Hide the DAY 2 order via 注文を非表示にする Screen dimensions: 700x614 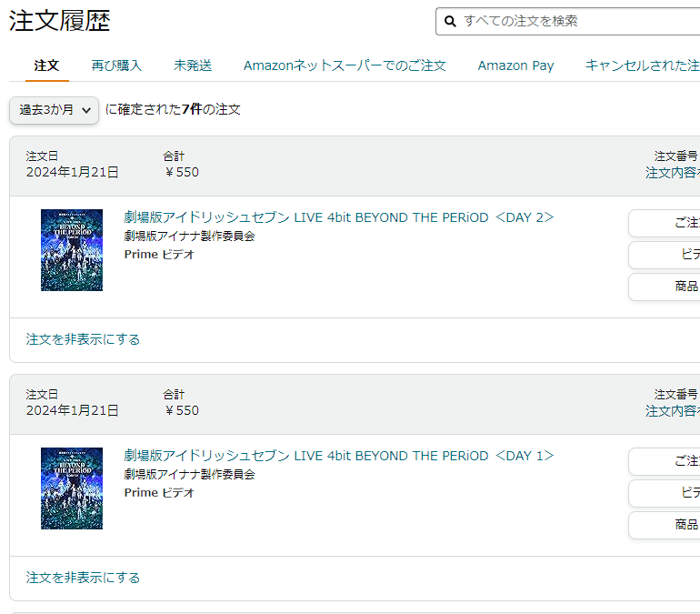tap(83, 339)
